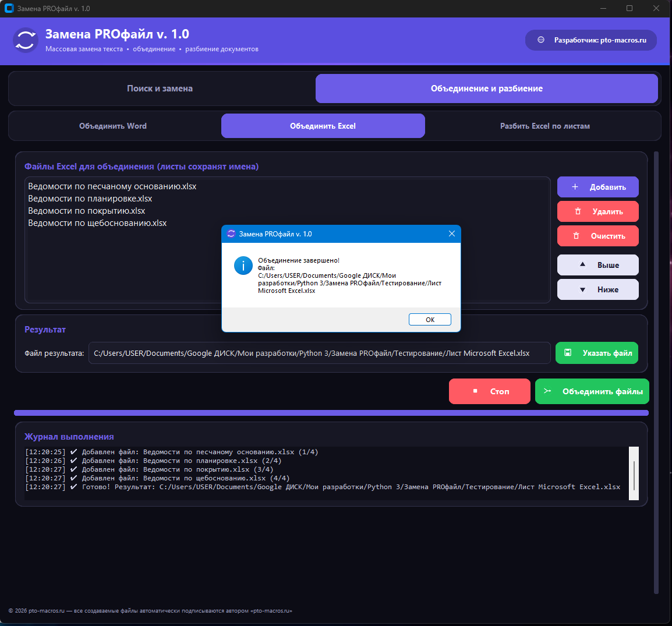Click merge arrow icon on Объединить файлы
The width and height of the screenshot is (672, 626).
[x=547, y=391]
